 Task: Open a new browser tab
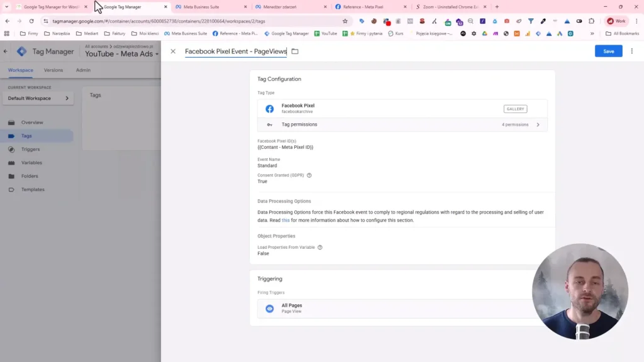pyautogui.click(x=497, y=7)
